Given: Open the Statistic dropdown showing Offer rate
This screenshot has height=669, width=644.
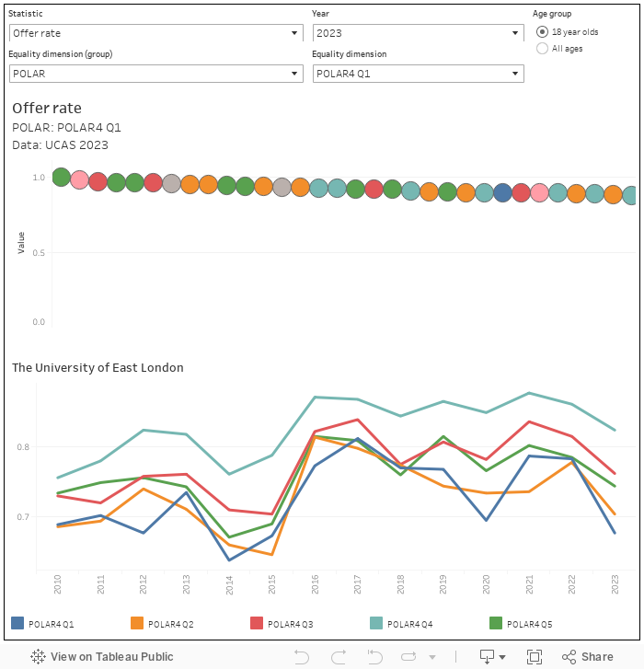Looking at the screenshot, I should (x=155, y=33).
